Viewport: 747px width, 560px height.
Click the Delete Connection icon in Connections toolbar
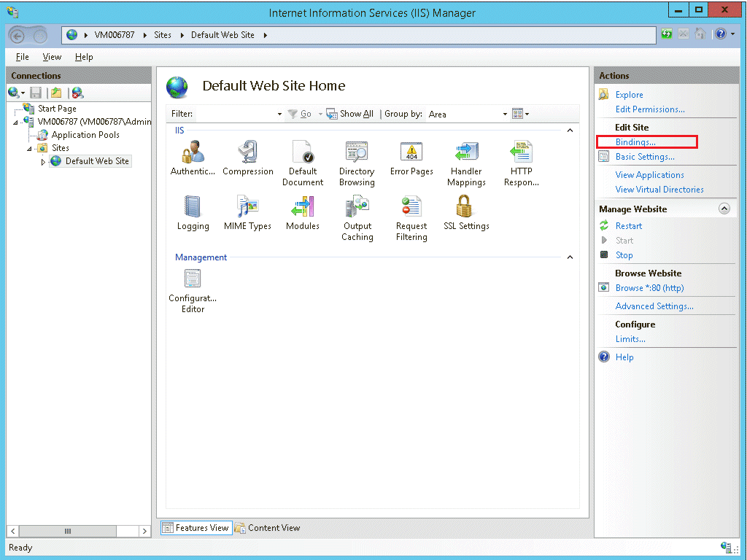[77, 93]
